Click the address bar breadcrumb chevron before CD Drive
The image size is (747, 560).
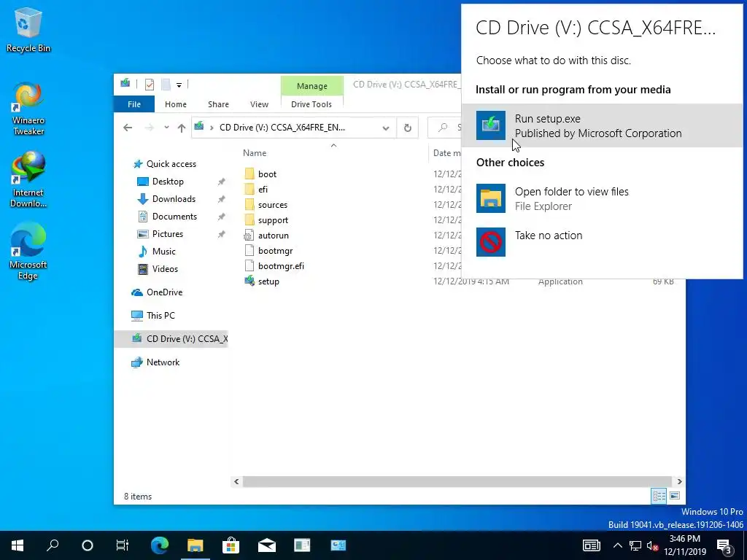tap(212, 128)
